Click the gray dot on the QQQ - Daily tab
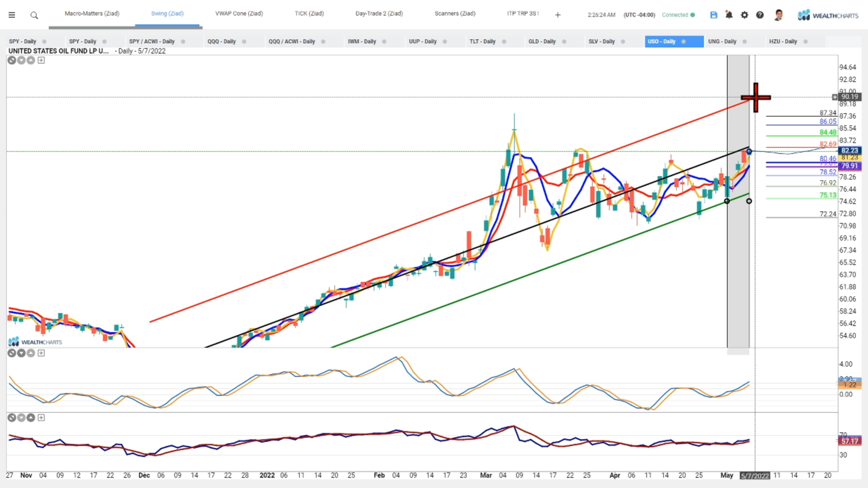Viewport: 868px width, 488px height. 244,42
